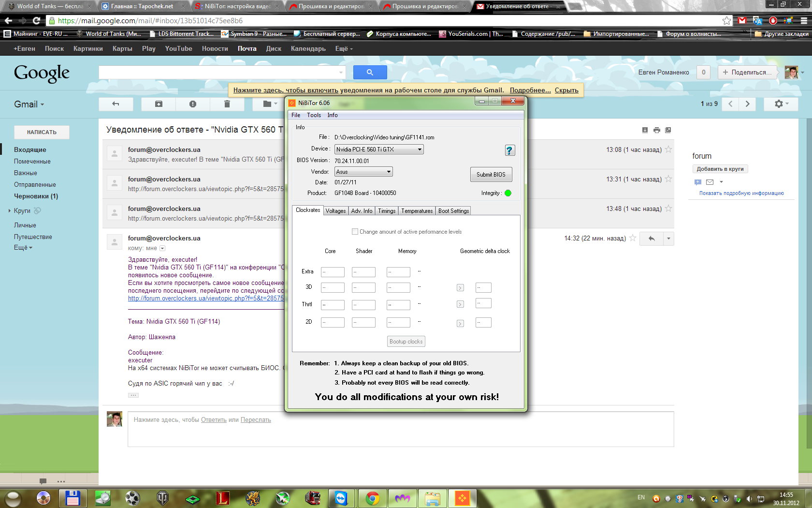Switch to the Voltages tab
812x508 pixels.
tap(335, 211)
